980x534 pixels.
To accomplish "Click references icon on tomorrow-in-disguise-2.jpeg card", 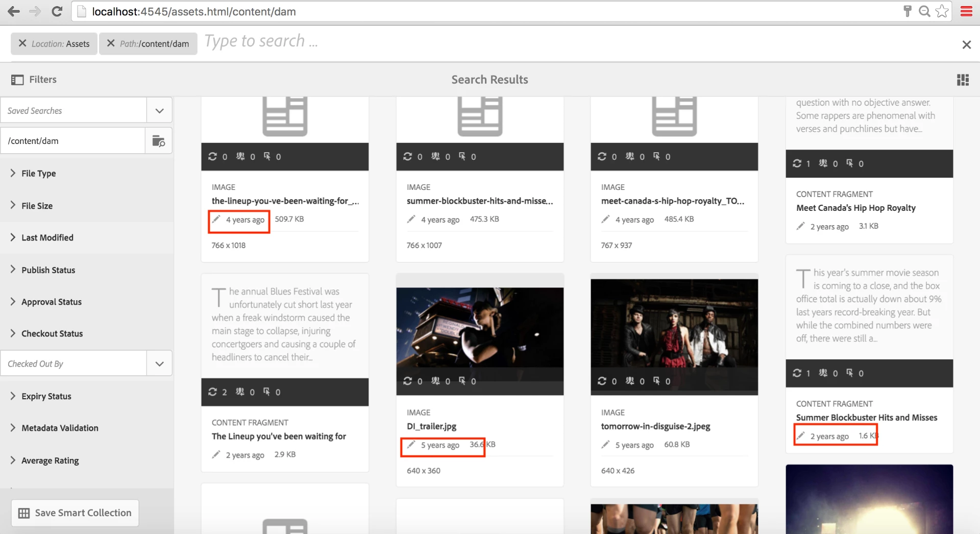I will pyautogui.click(x=602, y=381).
